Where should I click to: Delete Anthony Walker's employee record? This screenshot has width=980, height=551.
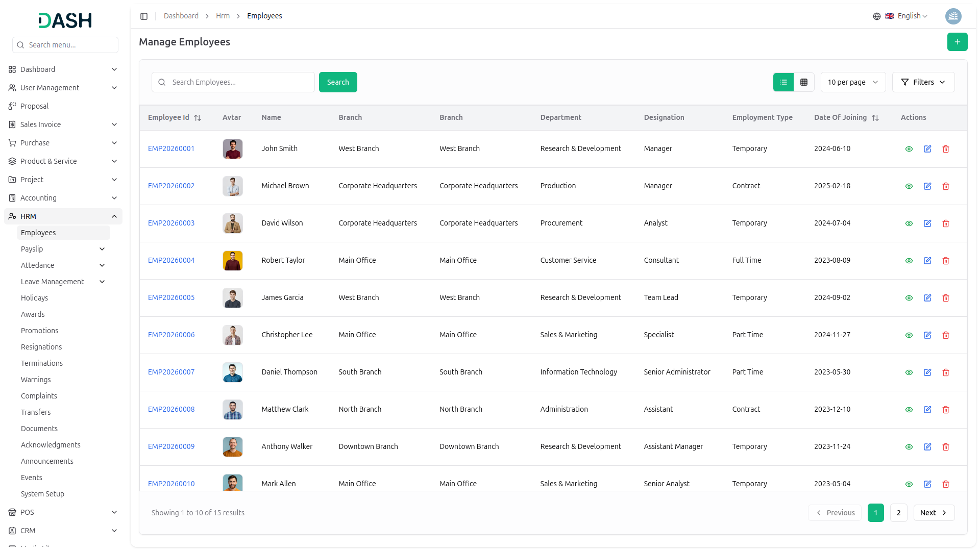(946, 447)
